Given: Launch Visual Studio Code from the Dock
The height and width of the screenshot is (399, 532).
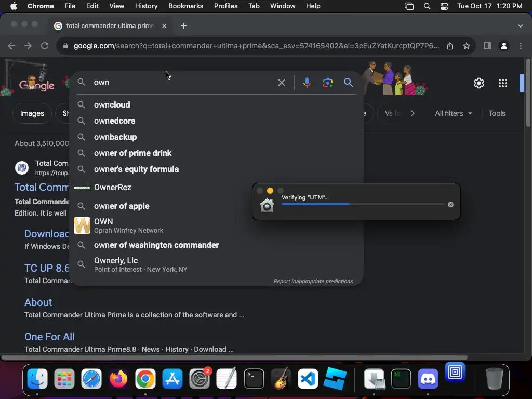Looking at the screenshot, I should tap(308, 379).
